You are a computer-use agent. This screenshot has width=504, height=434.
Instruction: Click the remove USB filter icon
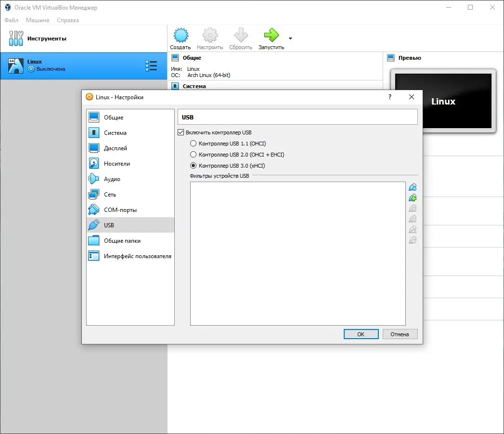pyautogui.click(x=413, y=219)
